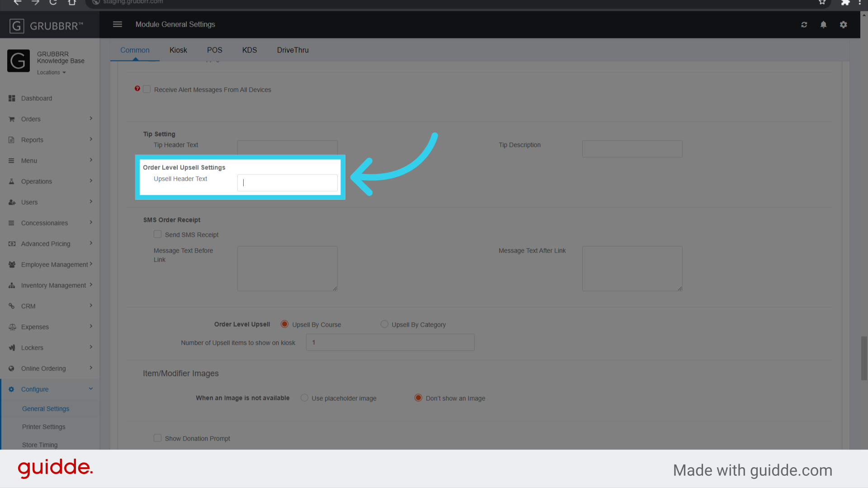The height and width of the screenshot is (488, 868).
Task: Click the Concessionaires list icon
Action: coord(12,223)
